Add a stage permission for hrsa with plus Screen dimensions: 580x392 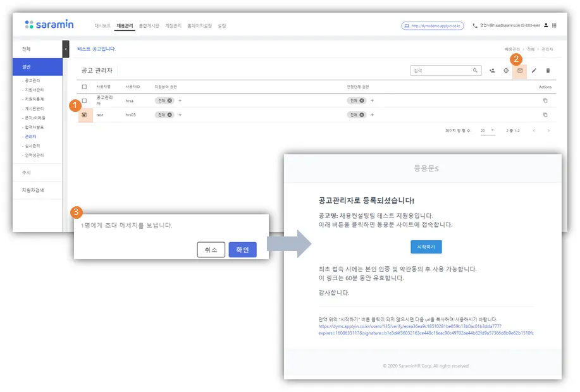pos(372,101)
